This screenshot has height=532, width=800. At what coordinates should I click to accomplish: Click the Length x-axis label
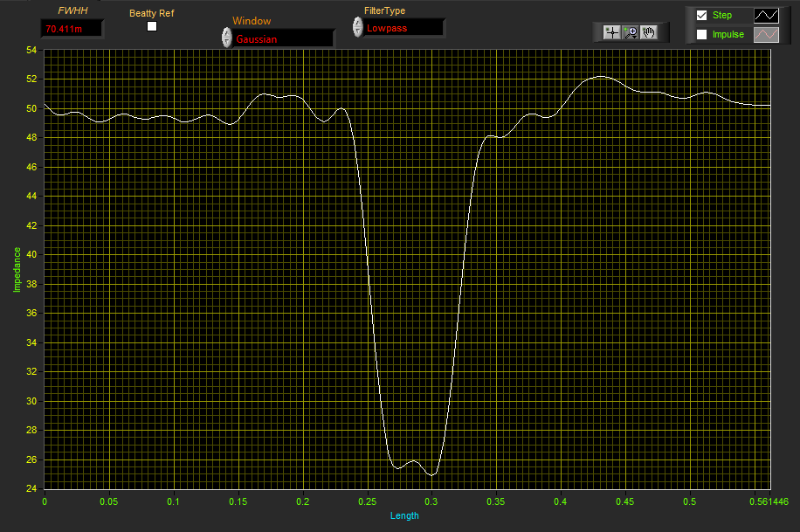coord(404,515)
